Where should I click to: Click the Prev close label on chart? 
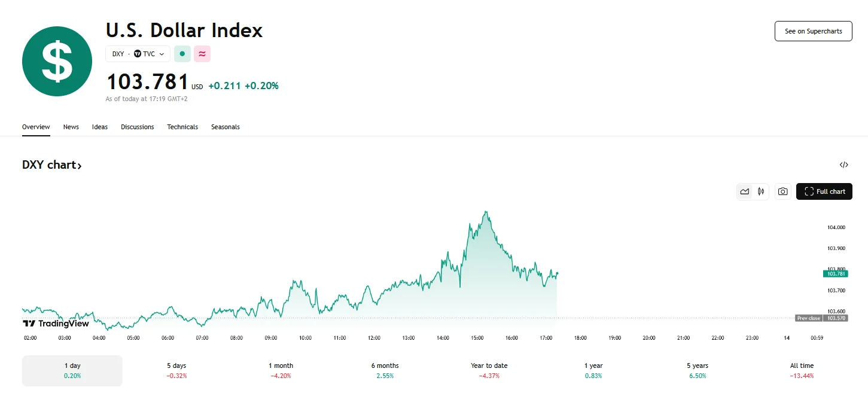(x=809, y=318)
